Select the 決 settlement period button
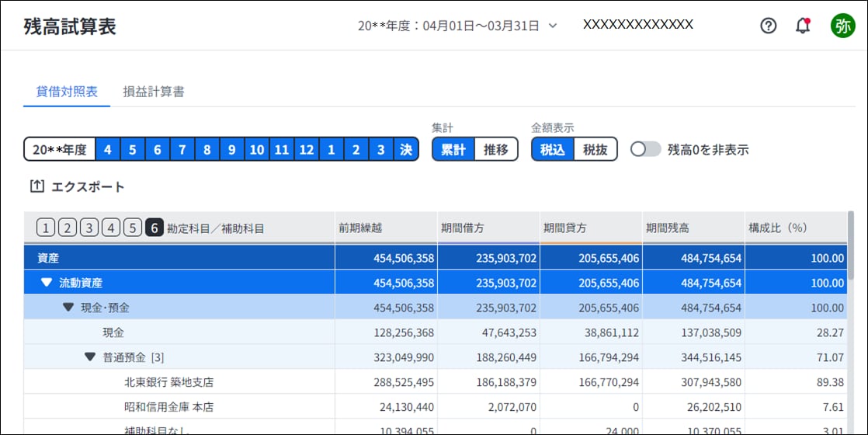Viewport: 868px width, 435px height. 406,150
